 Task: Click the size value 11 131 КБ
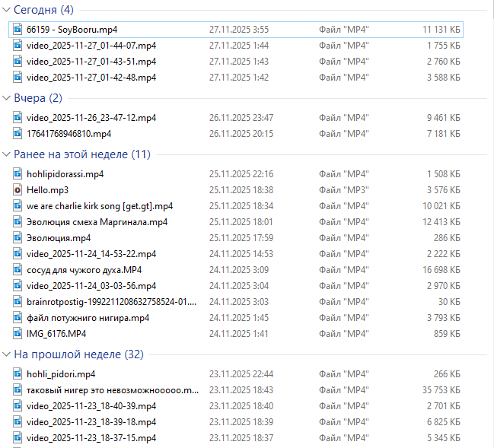click(x=441, y=29)
